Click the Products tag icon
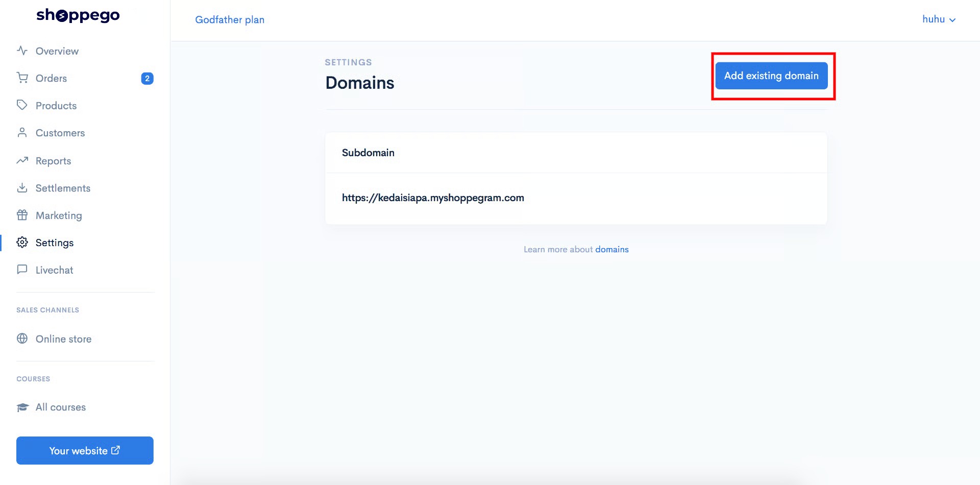The width and height of the screenshot is (980, 485). (22, 105)
